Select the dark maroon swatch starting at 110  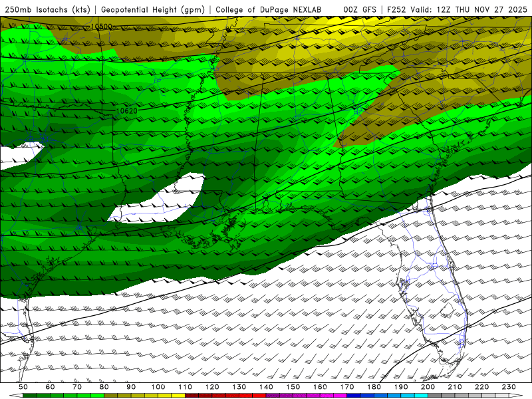tap(192, 396)
